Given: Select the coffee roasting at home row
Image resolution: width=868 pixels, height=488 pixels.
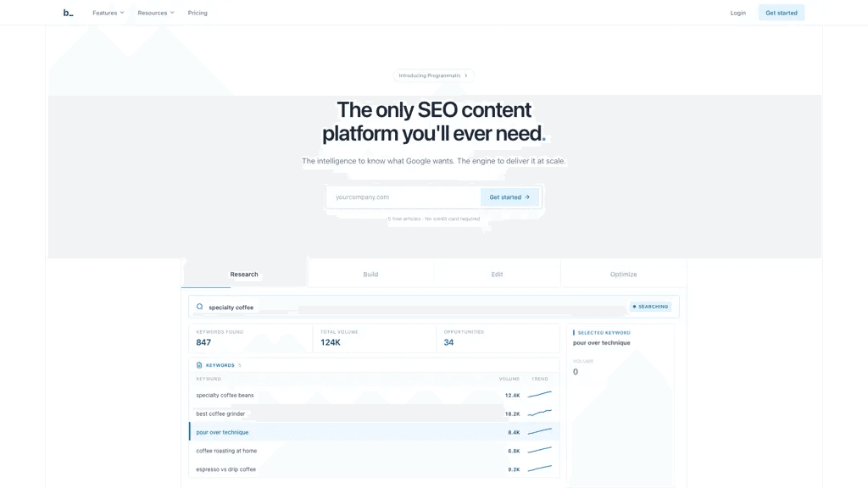Looking at the screenshot, I should point(374,451).
